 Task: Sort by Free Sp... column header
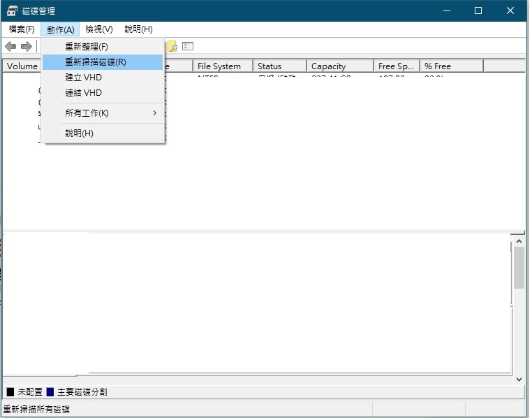(397, 66)
